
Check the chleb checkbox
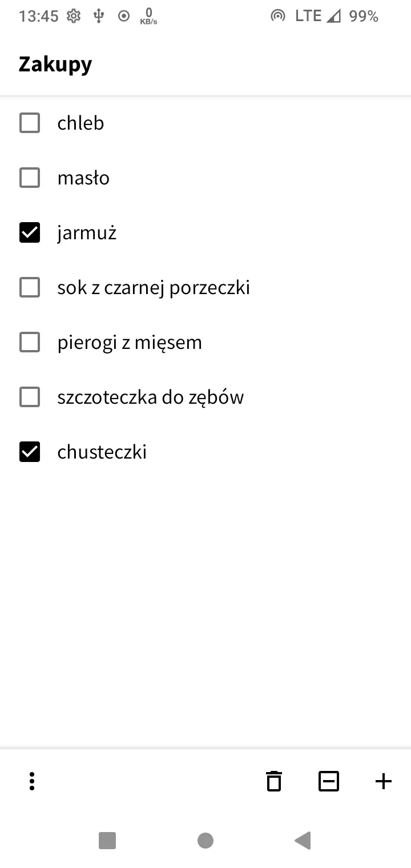pyautogui.click(x=30, y=123)
